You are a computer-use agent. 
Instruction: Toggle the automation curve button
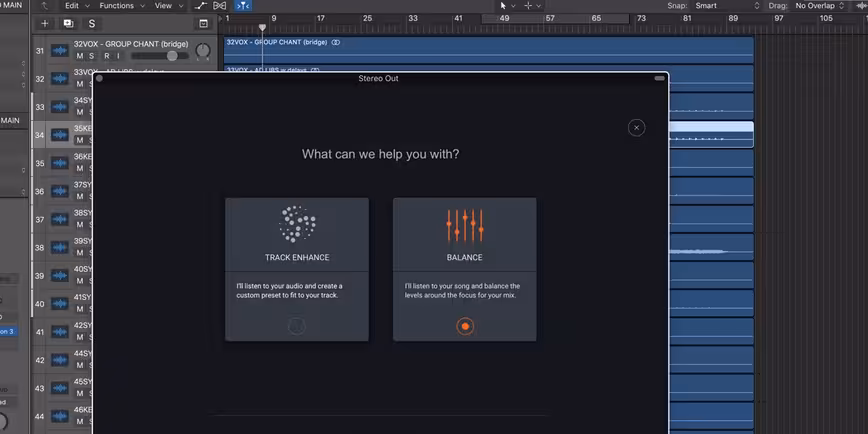[200, 6]
